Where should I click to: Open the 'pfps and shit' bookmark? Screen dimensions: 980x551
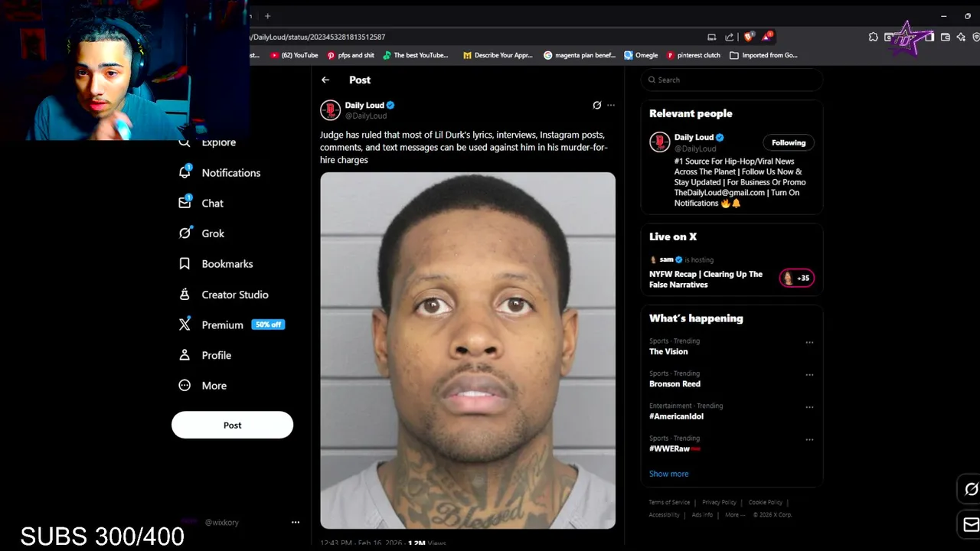351,55
